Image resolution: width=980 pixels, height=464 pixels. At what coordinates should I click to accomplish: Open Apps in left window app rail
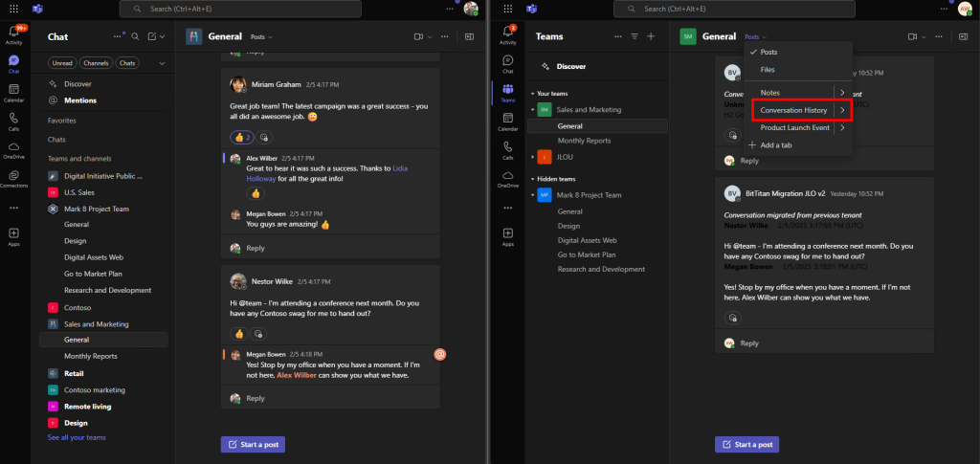click(13, 236)
